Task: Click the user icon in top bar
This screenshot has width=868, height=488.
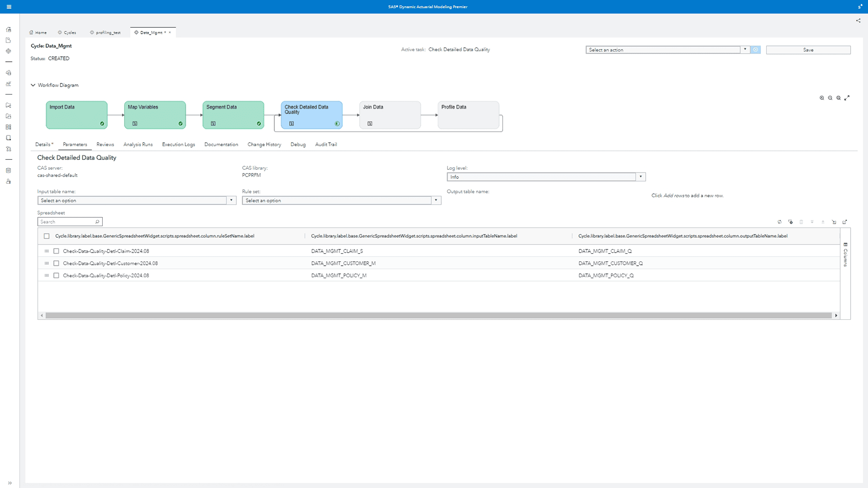Action: [x=860, y=7]
